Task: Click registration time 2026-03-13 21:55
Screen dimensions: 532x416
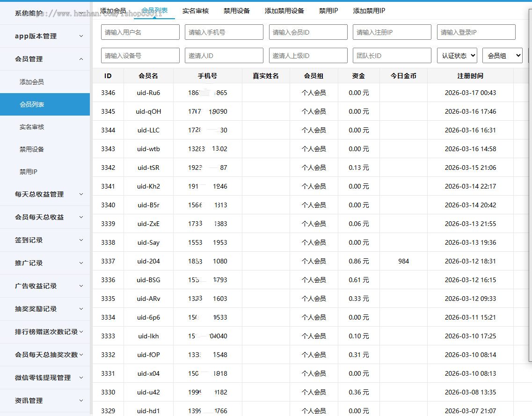Action: 470,224
